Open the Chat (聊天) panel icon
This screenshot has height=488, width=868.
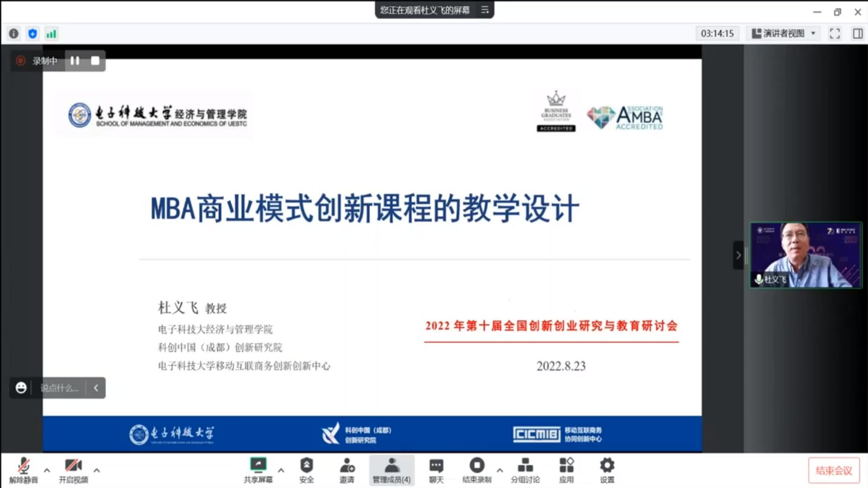pos(436,469)
